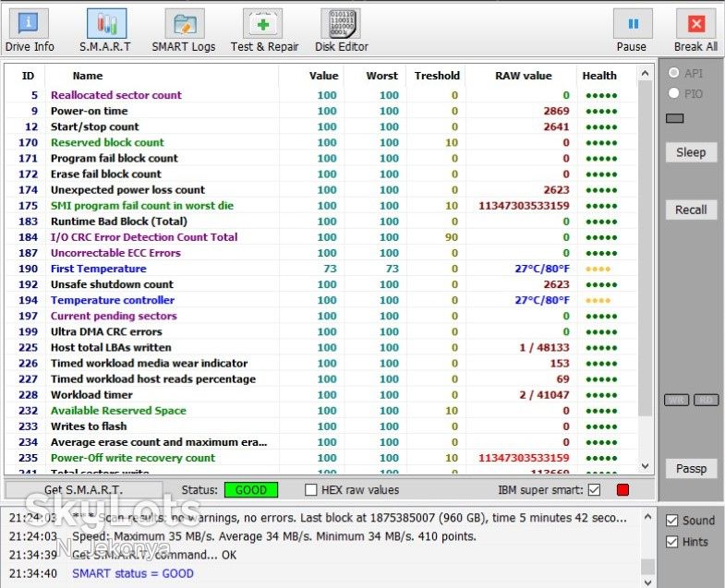Select the Writes to flash row
This screenshot has height=588, width=725.
tap(321, 426)
